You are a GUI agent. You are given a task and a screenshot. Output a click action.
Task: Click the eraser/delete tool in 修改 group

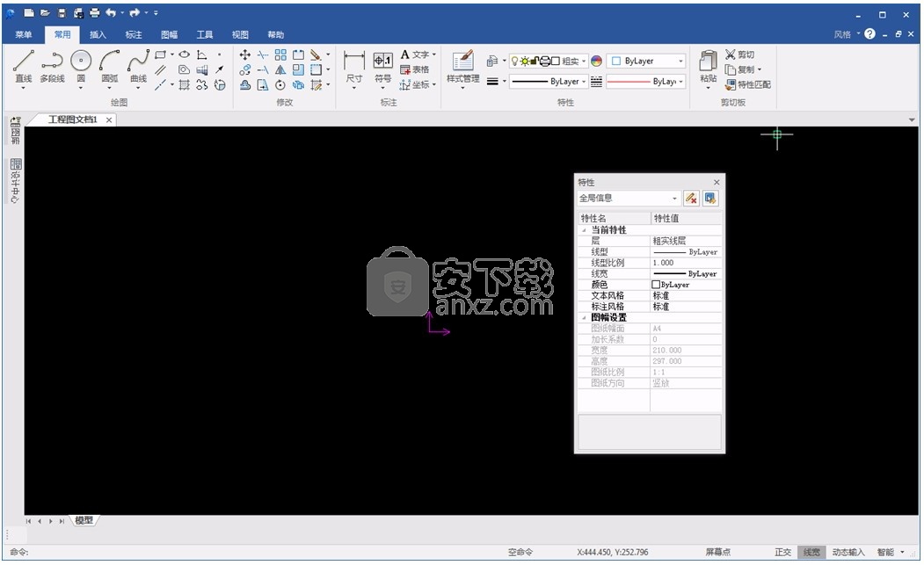point(316,54)
